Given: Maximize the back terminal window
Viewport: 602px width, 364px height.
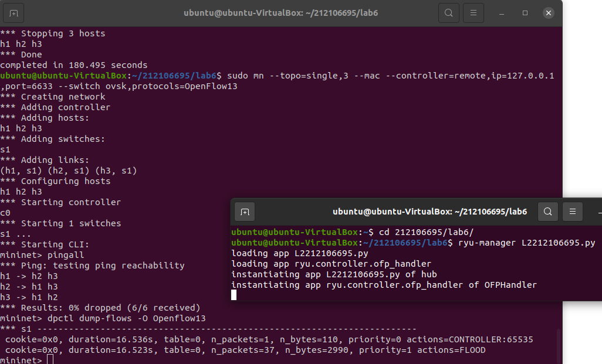Looking at the screenshot, I should click(x=525, y=13).
